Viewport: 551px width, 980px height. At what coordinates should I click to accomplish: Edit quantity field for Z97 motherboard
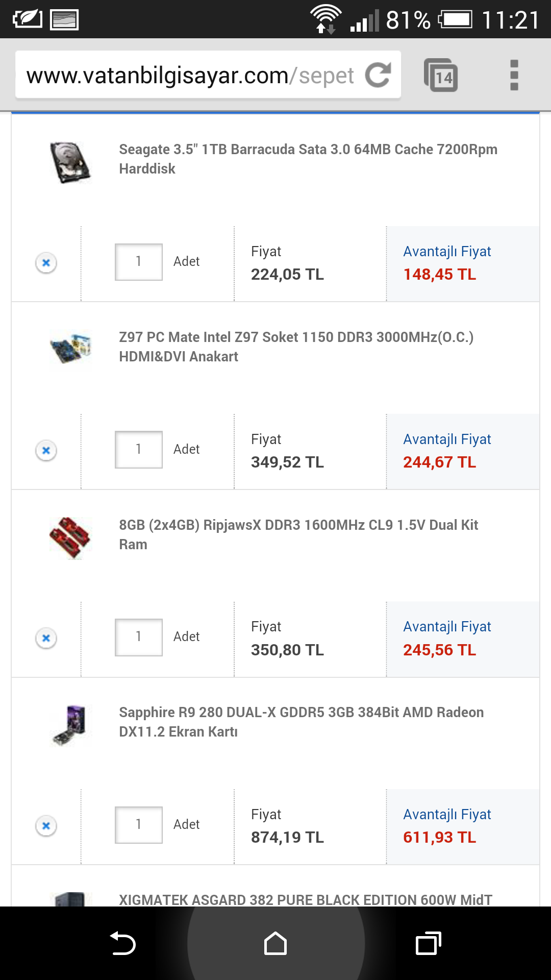point(139,450)
